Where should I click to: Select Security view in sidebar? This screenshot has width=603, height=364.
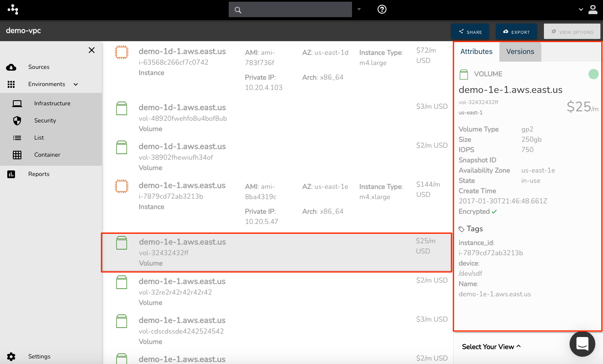45,121
